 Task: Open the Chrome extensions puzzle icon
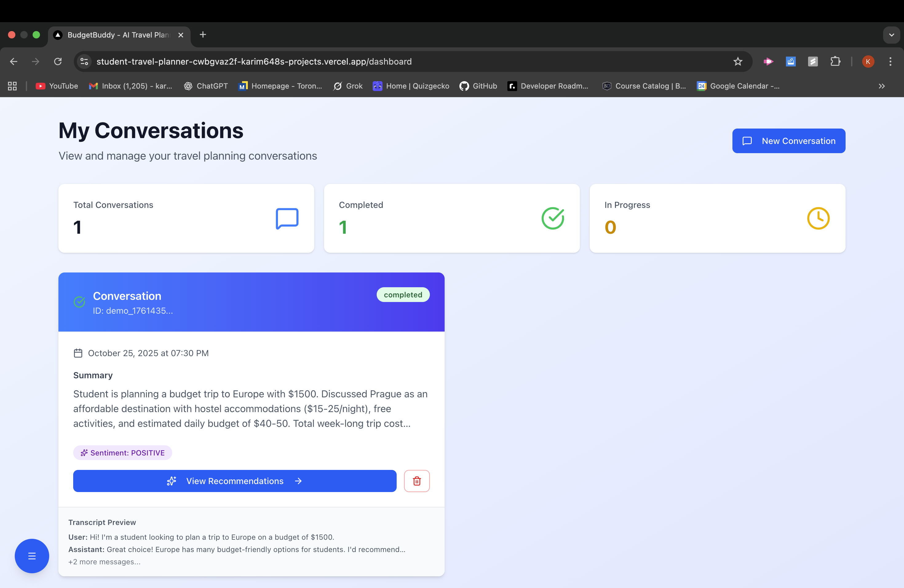835,62
